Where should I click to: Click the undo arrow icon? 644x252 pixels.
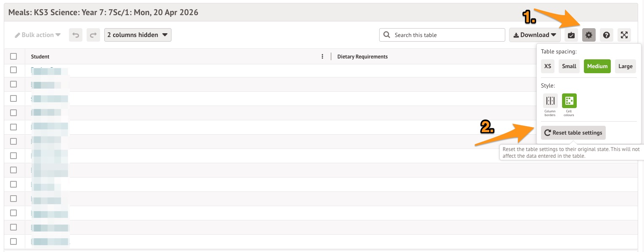tap(76, 35)
